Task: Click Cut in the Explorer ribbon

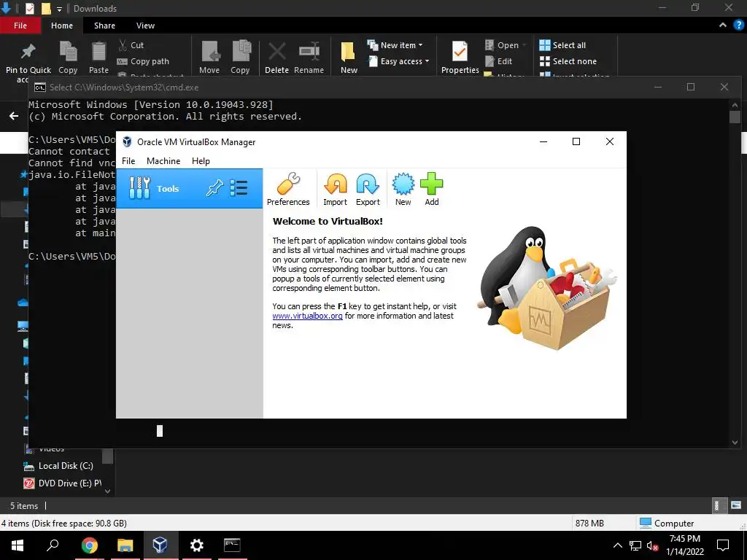Action: tap(131, 45)
